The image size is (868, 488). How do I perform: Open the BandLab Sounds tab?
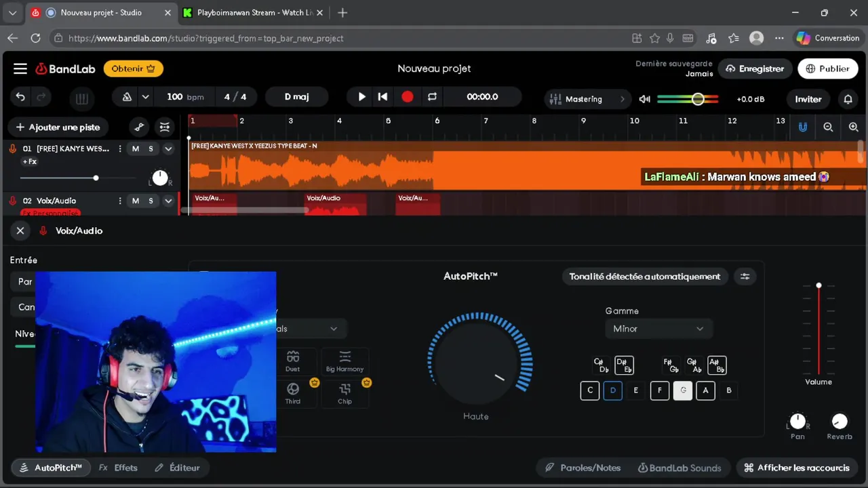click(x=679, y=468)
